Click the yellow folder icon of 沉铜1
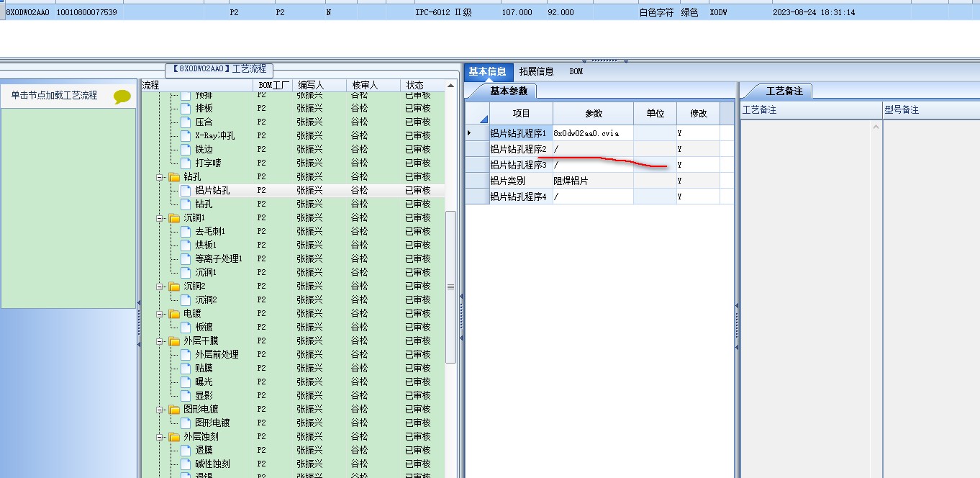The image size is (980, 478). point(174,217)
